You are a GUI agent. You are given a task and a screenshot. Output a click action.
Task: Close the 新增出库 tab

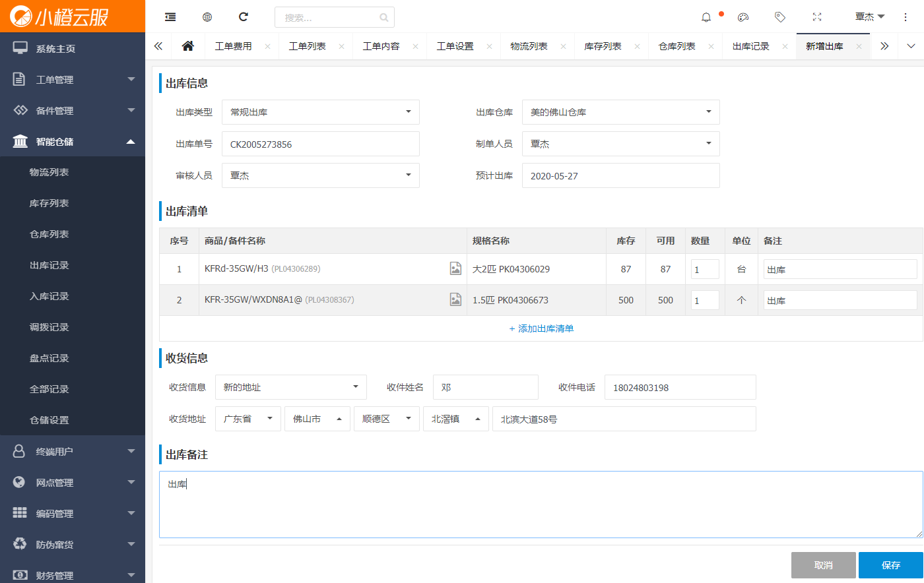[859, 46]
